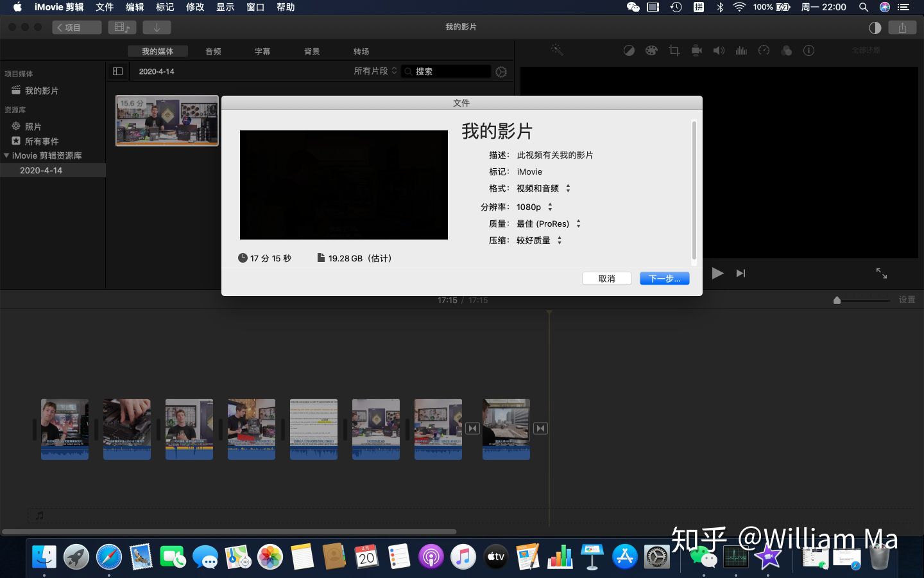Screen dimensions: 924x578
Task: Open the volume adjustment tool
Action: point(719,50)
